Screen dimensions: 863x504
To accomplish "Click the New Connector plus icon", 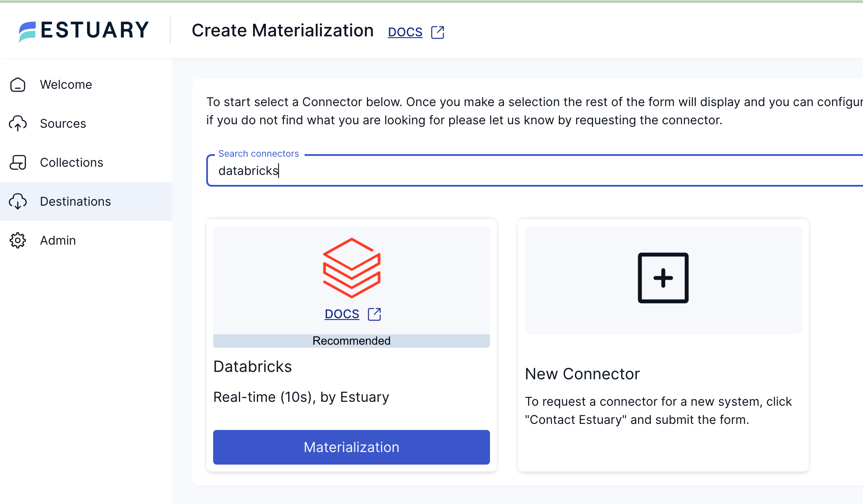I will (x=663, y=278).
